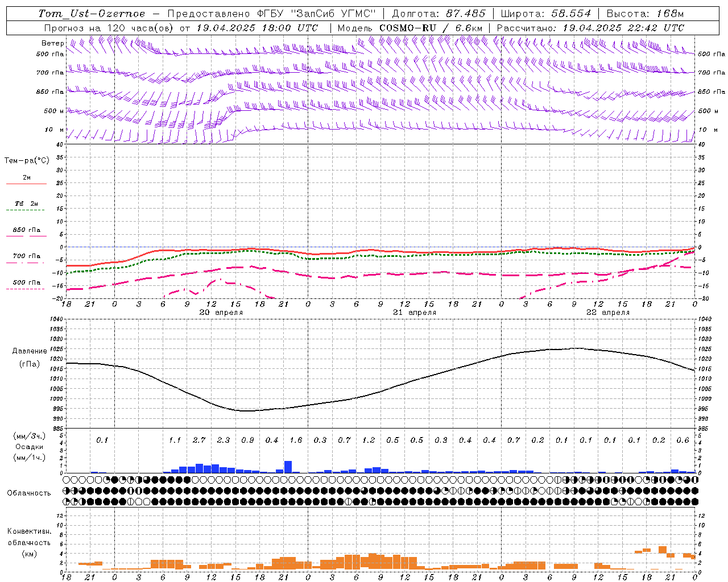Click the model name COSMO-RU / 6.6км
This screenshot has width=728, height=582.
click(x=431, y=28)
